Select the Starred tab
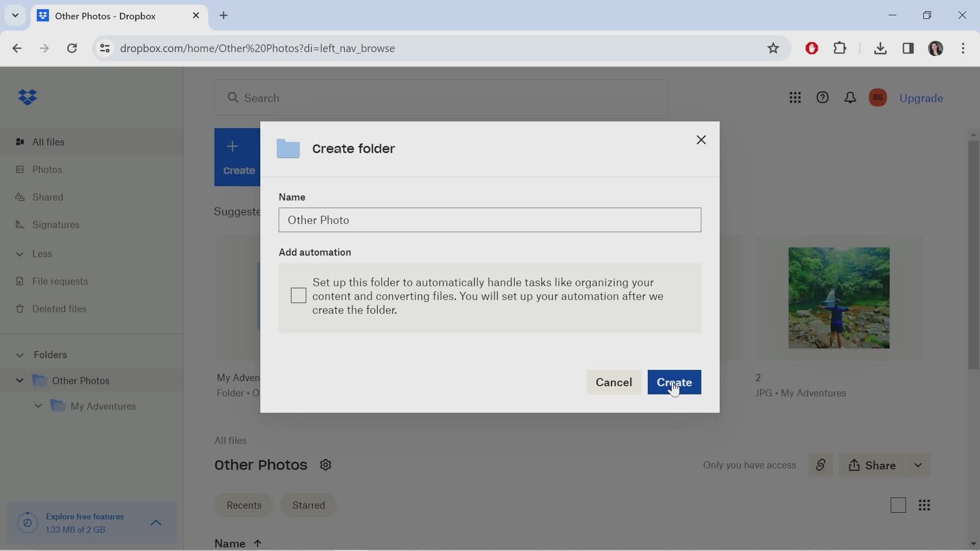 coord(309,505)
